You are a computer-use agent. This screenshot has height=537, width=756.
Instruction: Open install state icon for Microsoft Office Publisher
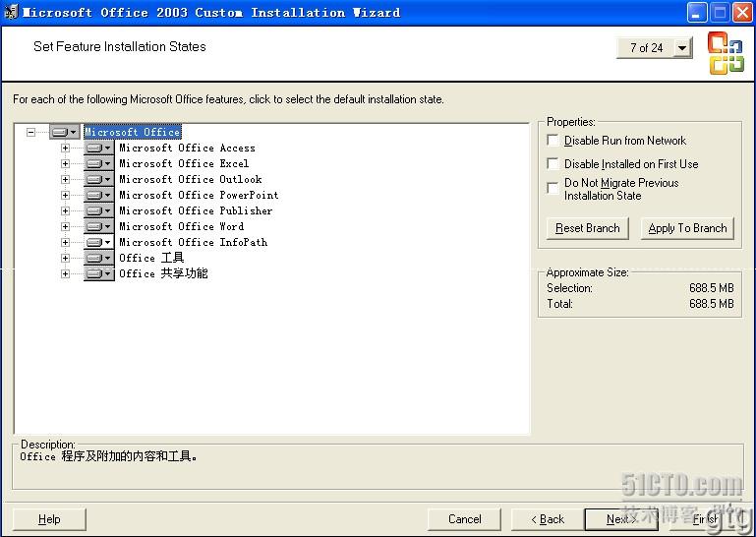pos(99,210)
